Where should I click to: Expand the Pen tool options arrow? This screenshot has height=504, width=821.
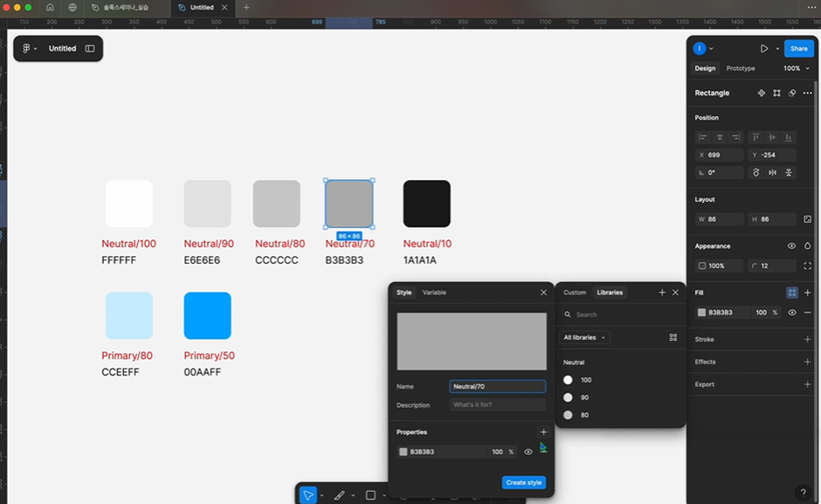[x=353, y=495]
